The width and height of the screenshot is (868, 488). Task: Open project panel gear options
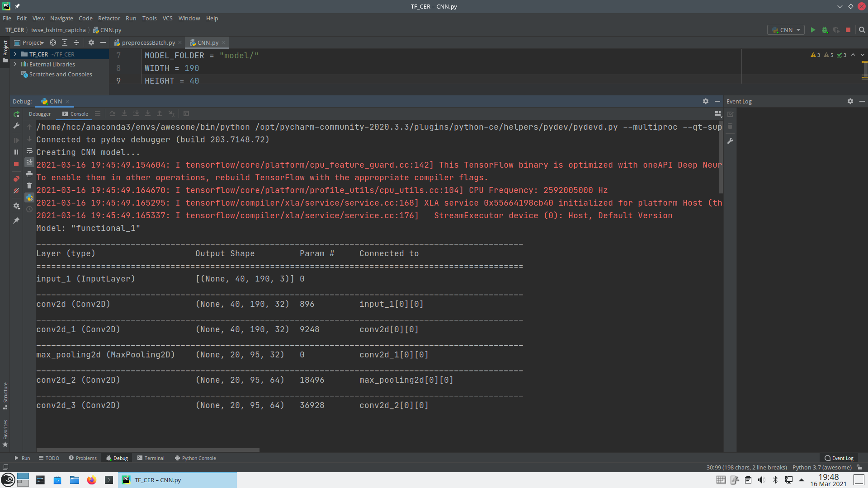pos(91,42)
